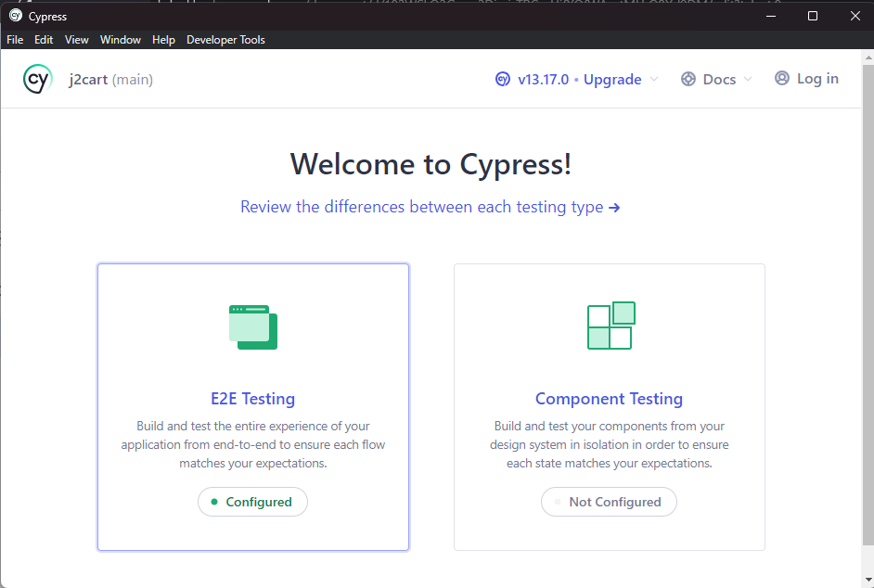Click the scrollbar up arrow
This screenshot has height=588, width=874.
coord(868,57)
